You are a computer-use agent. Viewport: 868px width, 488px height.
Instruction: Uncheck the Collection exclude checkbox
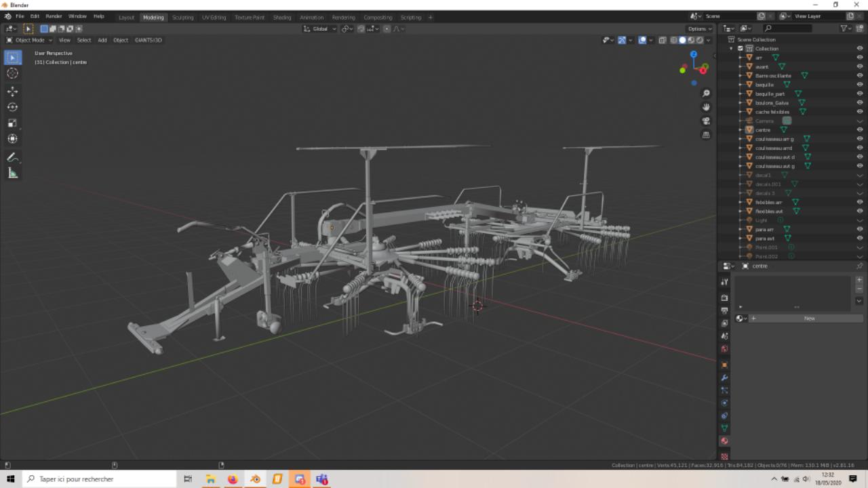pos(740,49)
